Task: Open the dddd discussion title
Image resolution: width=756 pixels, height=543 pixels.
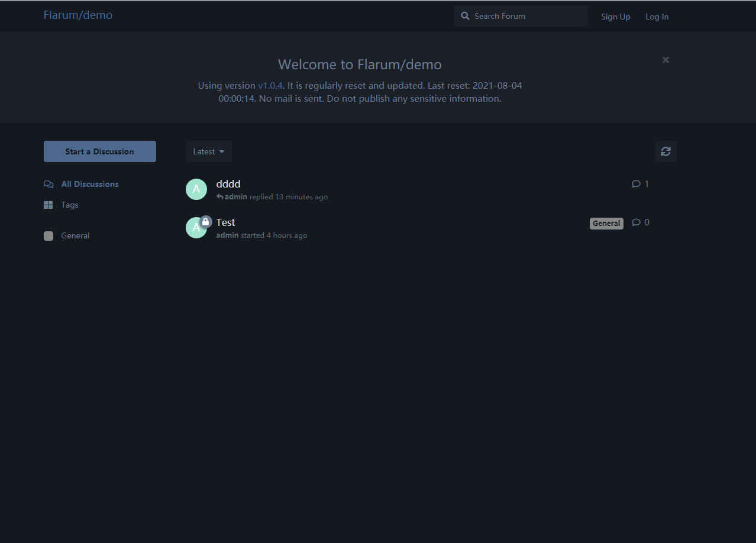Action: click(228, 184)
